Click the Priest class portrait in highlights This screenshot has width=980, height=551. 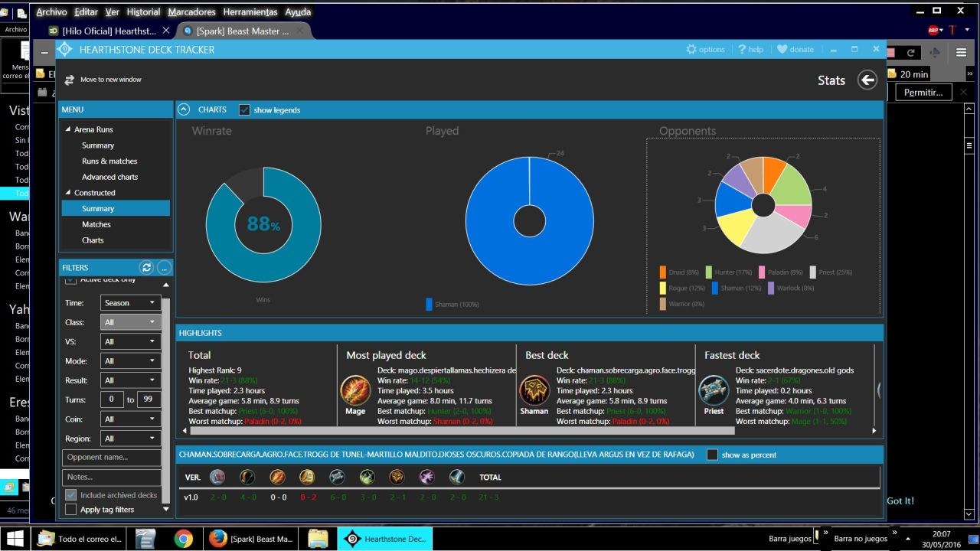(x=714, y=390)
